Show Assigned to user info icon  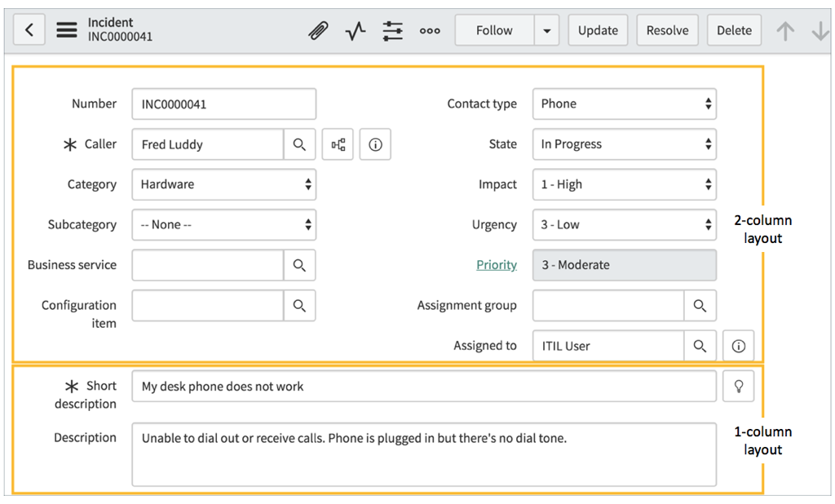point(738,345)
